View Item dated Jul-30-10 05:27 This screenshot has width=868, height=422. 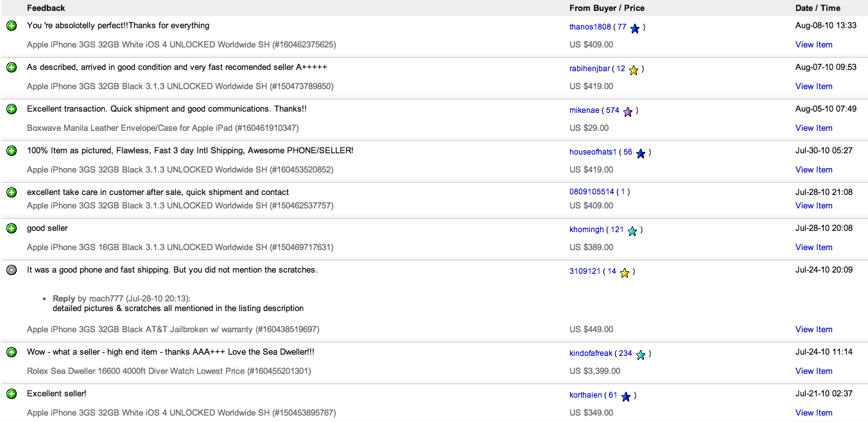[813, 170]
